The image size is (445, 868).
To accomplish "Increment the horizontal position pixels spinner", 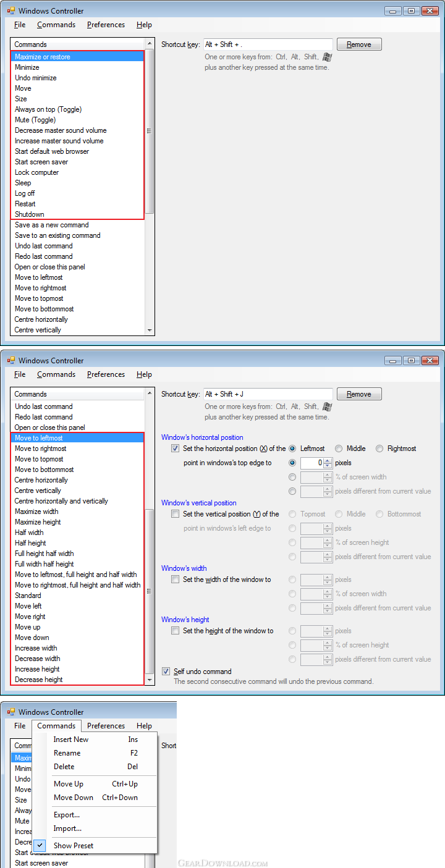I will tap(328, 460).
